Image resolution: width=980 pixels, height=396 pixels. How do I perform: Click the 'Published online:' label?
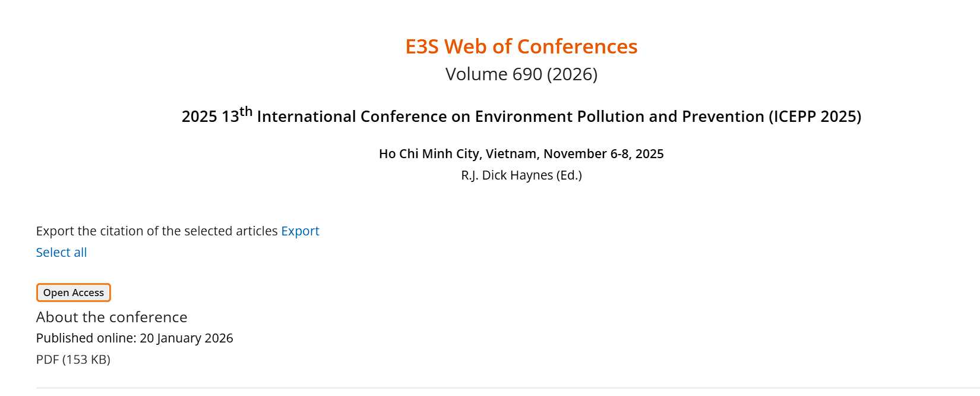(x=86, y=338)
